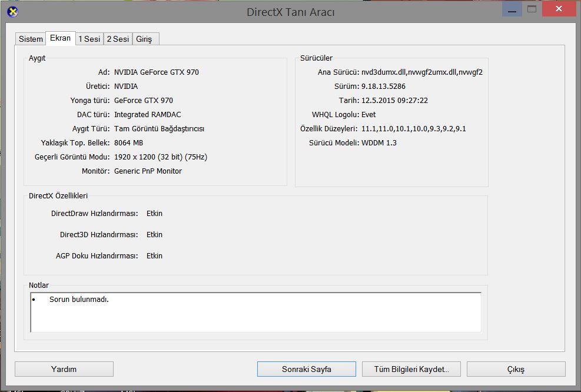Image resolution: width=581 pixels, height=392 pixels.
Task: Click the Yardım button
Action: coord(64,369)
